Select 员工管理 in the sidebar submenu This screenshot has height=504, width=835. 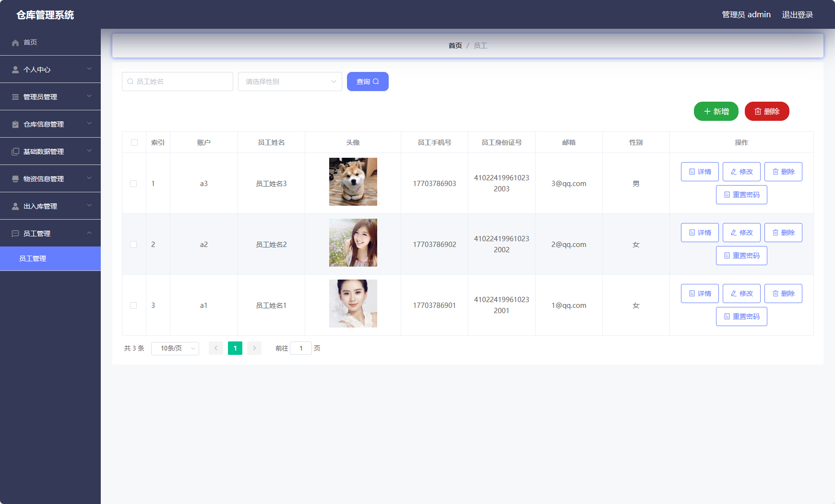[32, 258]
